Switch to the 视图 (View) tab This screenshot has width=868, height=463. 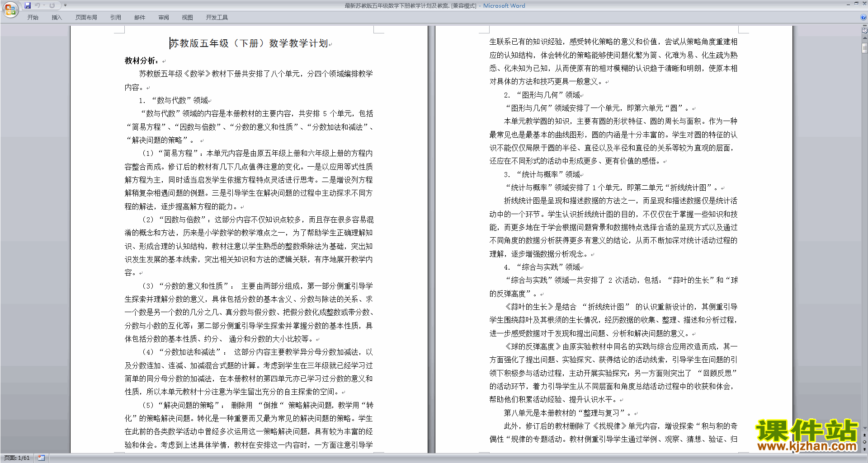pyautogui.click(x=188, y=18)
